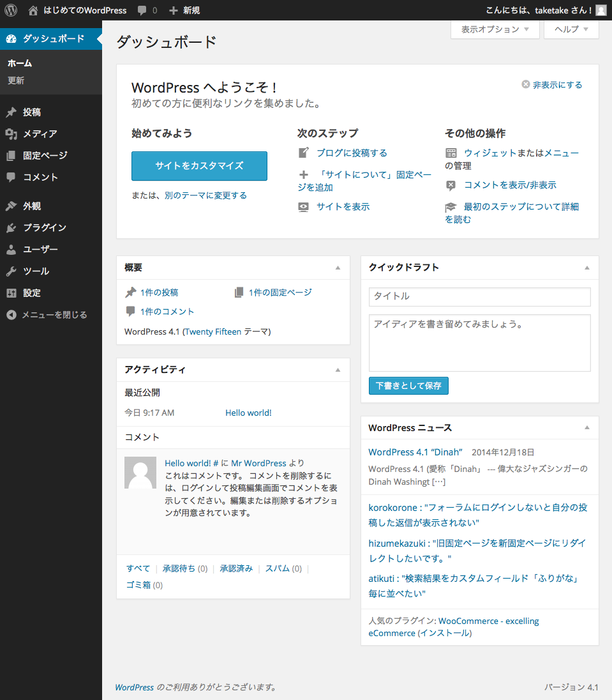Collapse the WordPress ニュース widget arrow
This screenshot has width=612, height=700.
pyautogui.click(x=586, y=428)
